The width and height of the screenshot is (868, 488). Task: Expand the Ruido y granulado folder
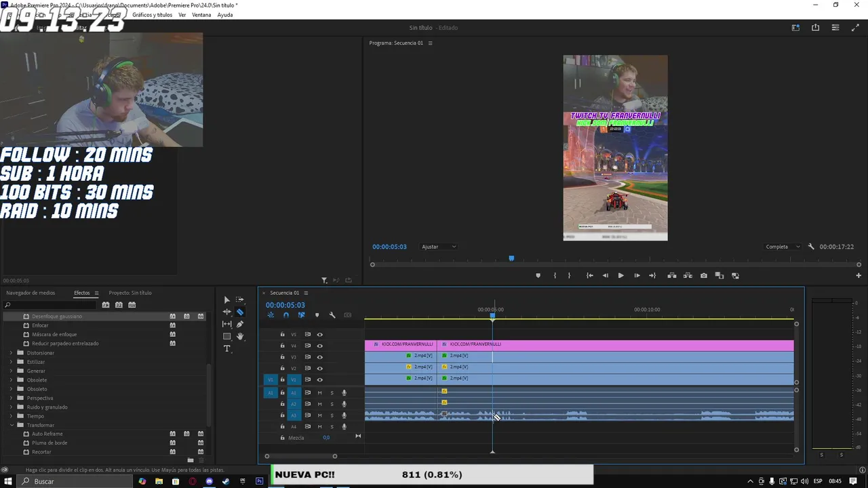11,407
